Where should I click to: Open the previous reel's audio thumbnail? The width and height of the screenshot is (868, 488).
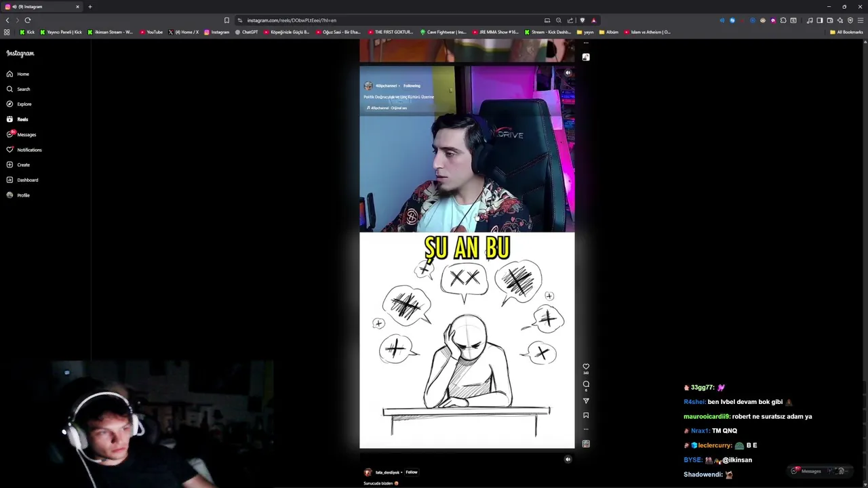click(x=586, y=57)
